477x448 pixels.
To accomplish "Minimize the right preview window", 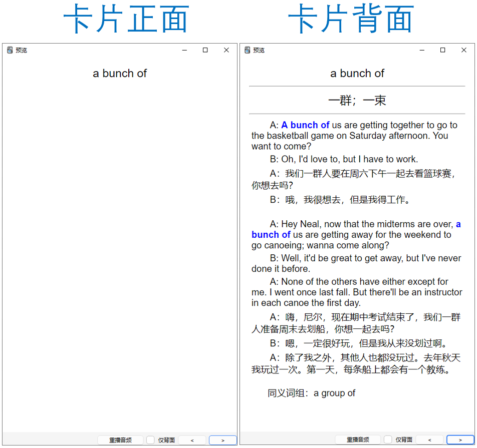I will (x=422, y=50).
